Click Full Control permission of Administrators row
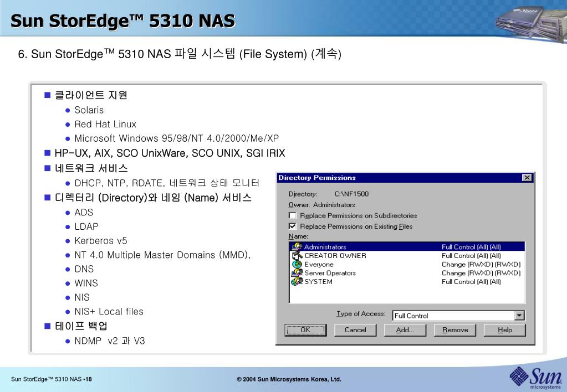Image resolution: width=567 pixels, height=392 pixels. click(x=471, y=247)
